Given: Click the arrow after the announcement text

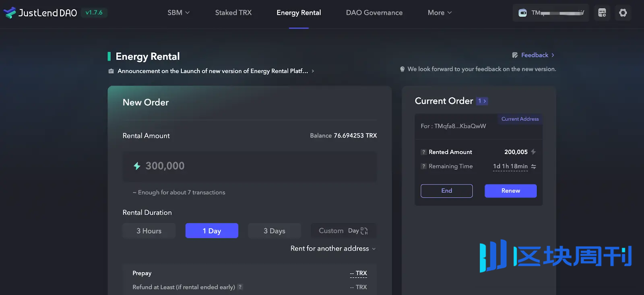Looking at the screenshot, I should point(313,71).
